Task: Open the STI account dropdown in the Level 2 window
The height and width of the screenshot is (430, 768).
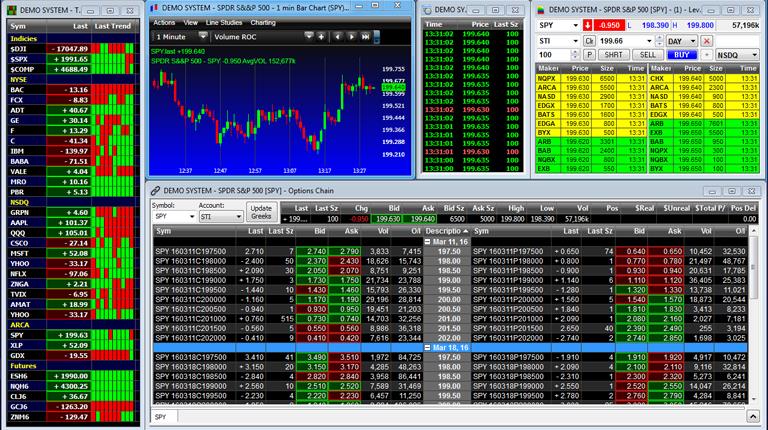Action: coord(575,41)
